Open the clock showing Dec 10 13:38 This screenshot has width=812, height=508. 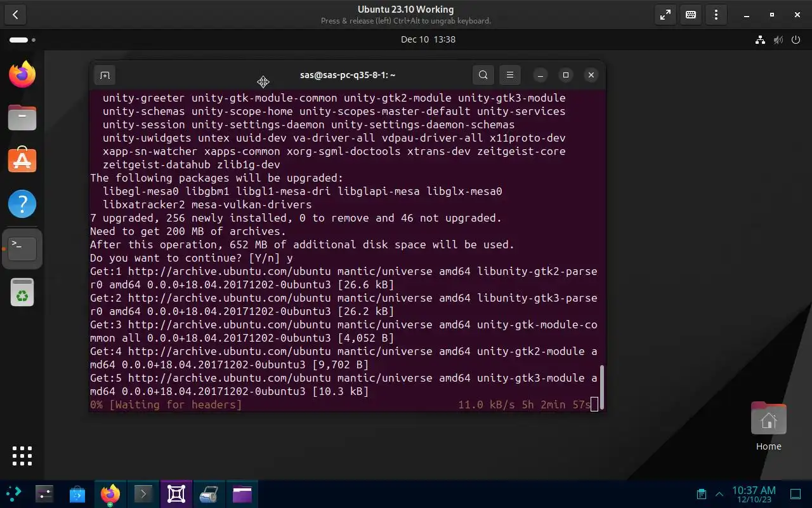tap(428, 39)
